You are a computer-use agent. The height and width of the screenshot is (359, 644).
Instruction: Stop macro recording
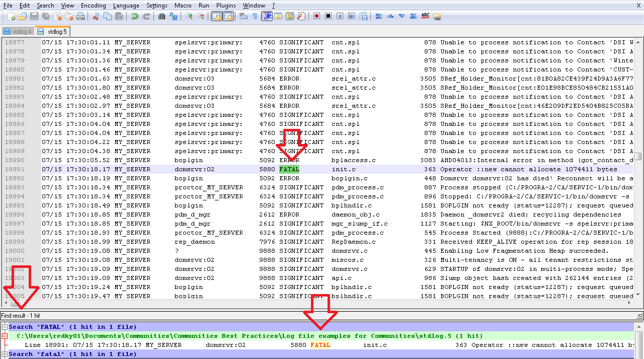click(328, 16)
